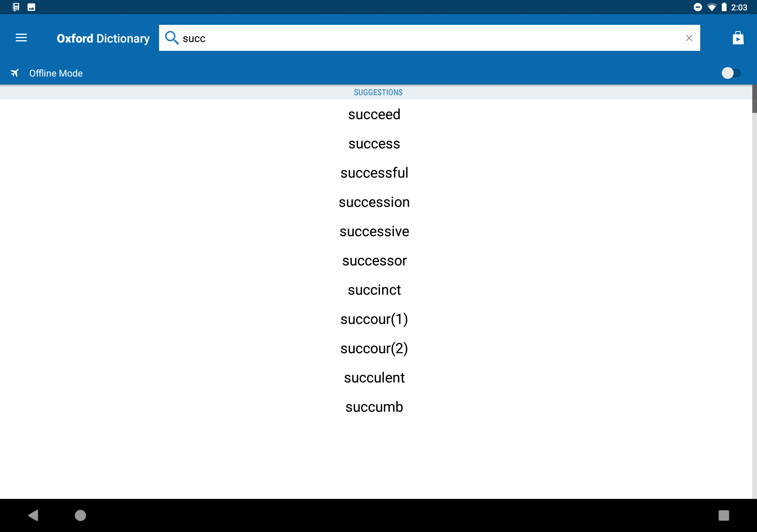The width and height of the screenshot is (757, 532).
Task: Click the Oxford Dictionary search icon
Action: click(x=172, y=38)
